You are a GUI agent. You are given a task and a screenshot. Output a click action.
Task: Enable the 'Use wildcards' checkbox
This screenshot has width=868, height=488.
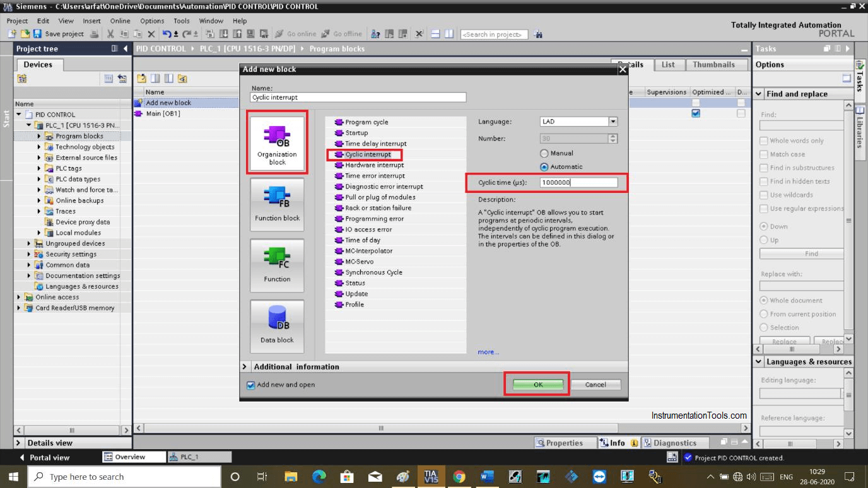click(764, 195)
